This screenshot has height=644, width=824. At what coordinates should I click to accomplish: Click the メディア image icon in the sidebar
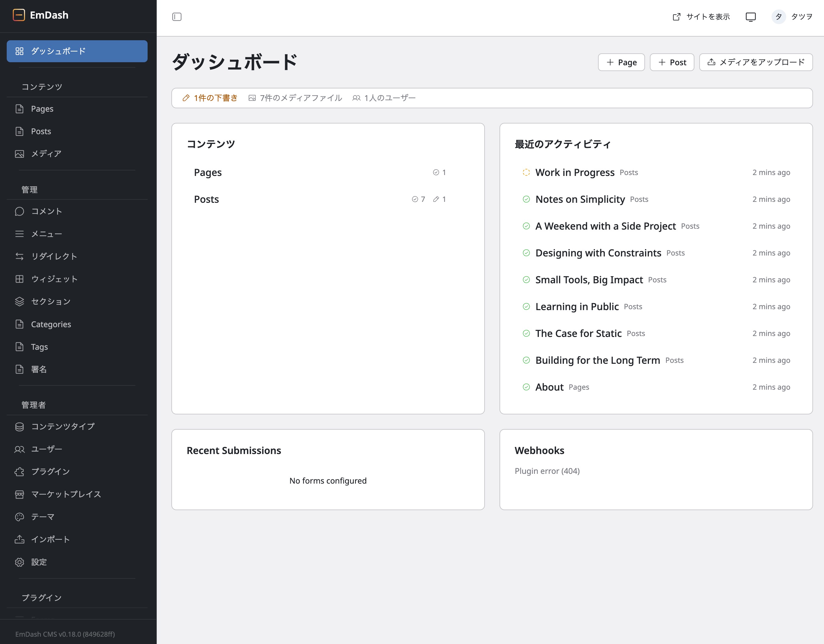point(19,154)
